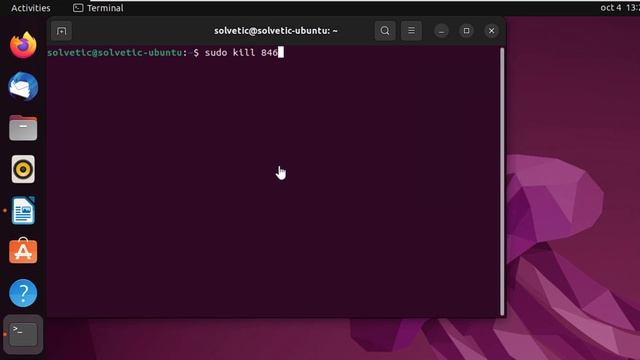This screenshot has height=360, width=640.
Task: Open the date and clock menu
Action: pos(620,8)
